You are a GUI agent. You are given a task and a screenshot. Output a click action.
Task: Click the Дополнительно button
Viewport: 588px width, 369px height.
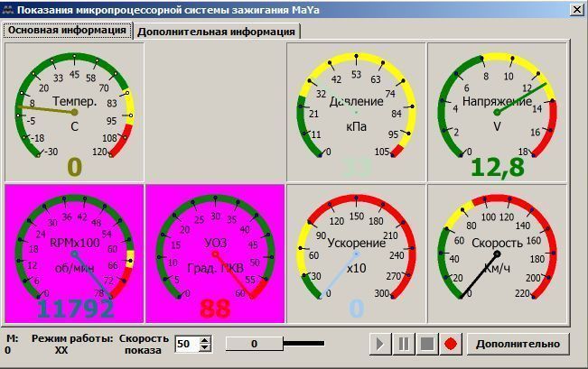pyautogui.click(x=518, y=344)
